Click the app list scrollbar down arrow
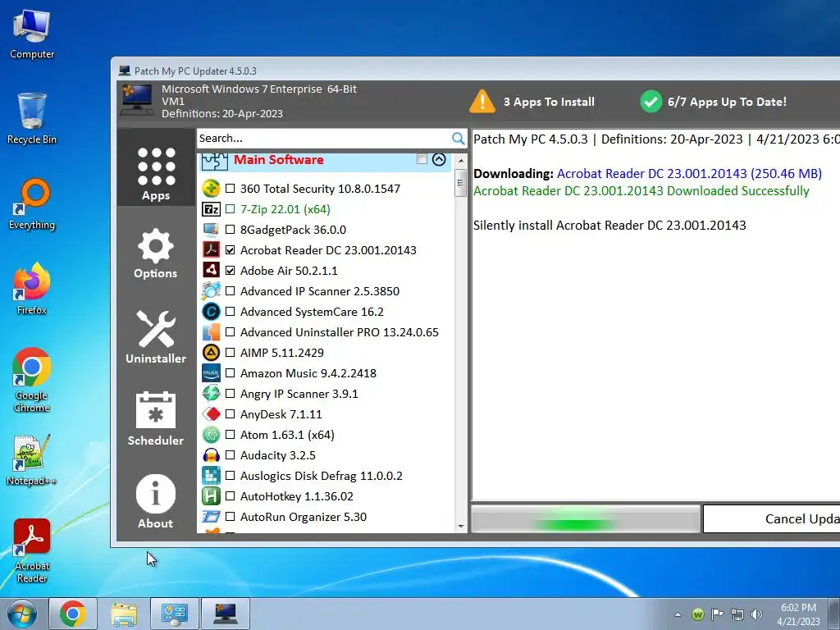The width and height of the screenshot is (840, 630). pyautogui.click(x=461, y=527)
